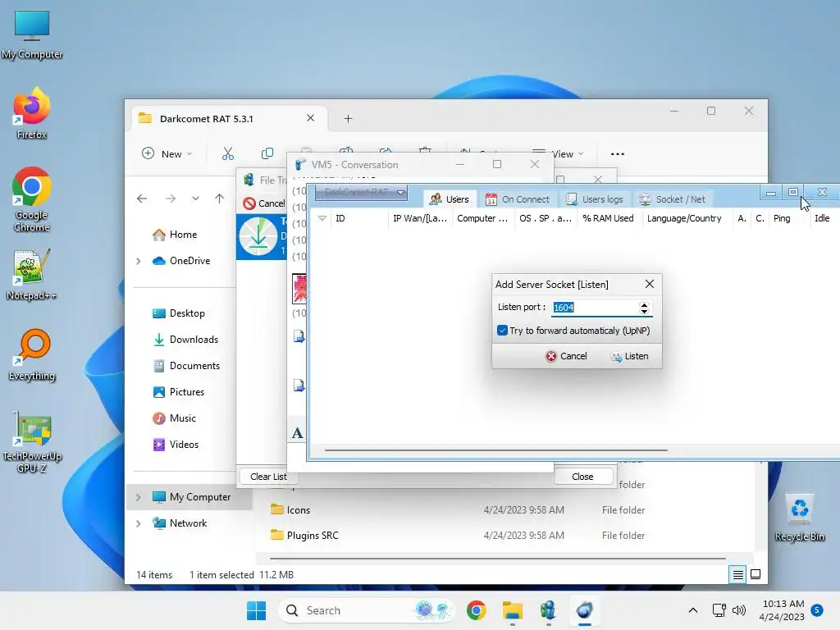The height and width of the screenshot is (630, 840).
Task: Select OneDrive in navigation pane
Action: [x=189, y=261]
